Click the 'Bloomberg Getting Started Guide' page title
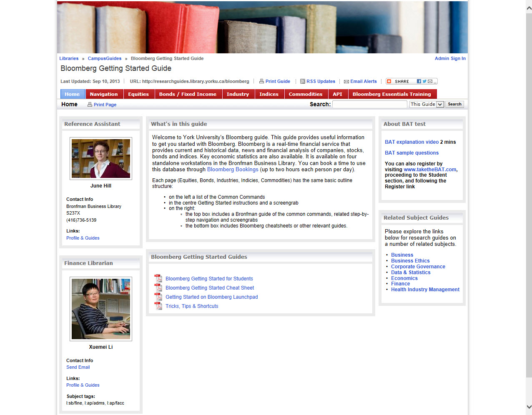 [116, 68]
